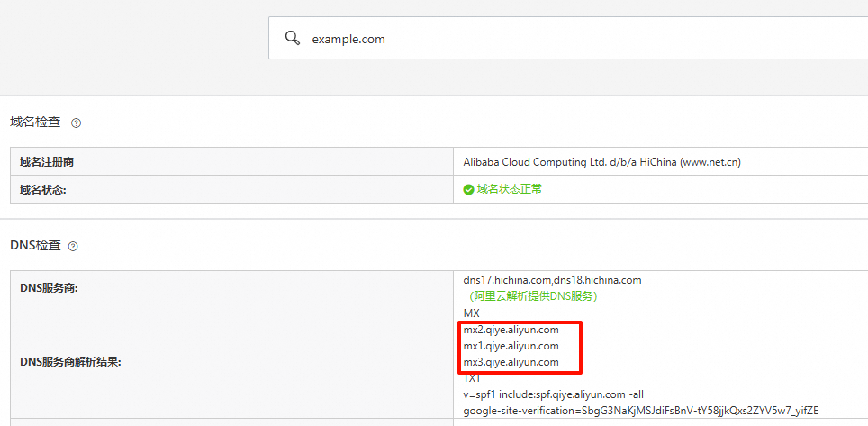Open help icon beside 域名检查 heading
The image size is (868, 426).
[x=77, y=122]
